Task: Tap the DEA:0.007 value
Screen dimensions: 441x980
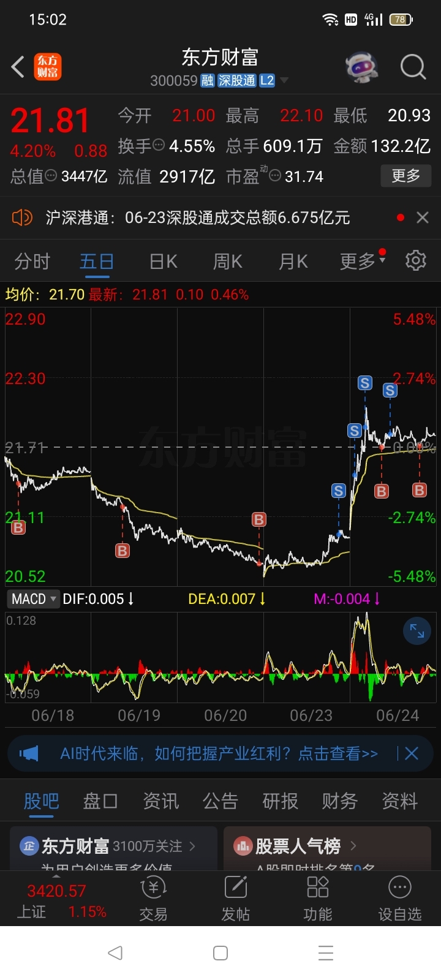Action: (227, 599)
